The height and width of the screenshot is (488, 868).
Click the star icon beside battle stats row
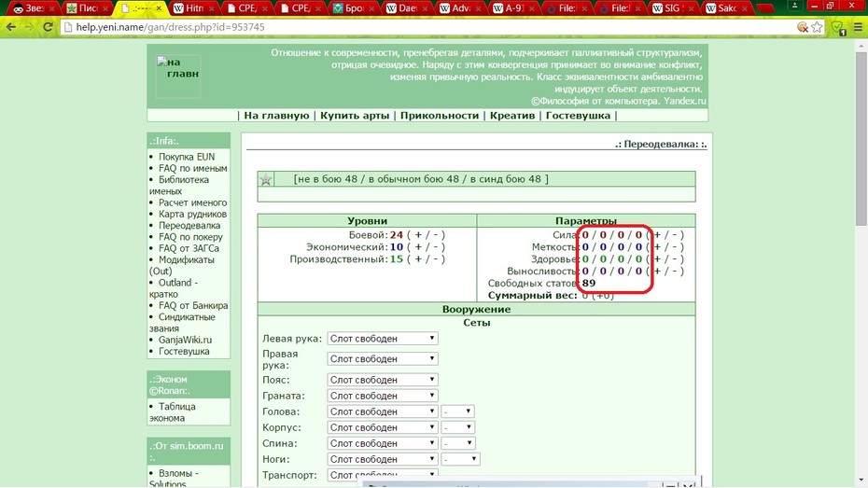[x=266, y=179]
